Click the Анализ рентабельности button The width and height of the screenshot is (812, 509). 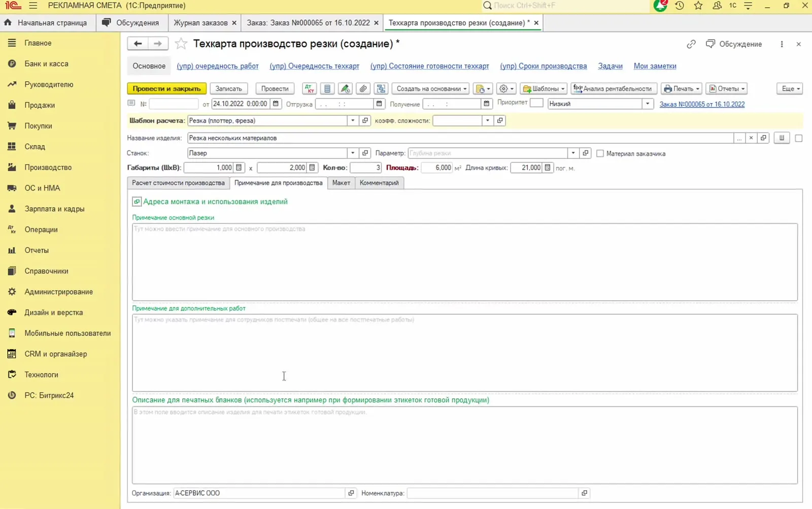click(x=614, y=88)
